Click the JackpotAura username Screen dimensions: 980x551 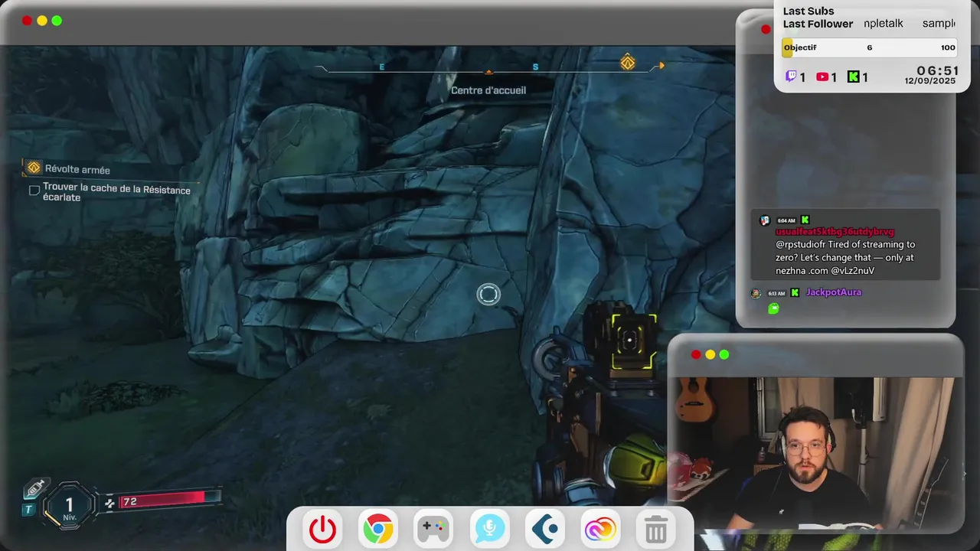[834, 292]
